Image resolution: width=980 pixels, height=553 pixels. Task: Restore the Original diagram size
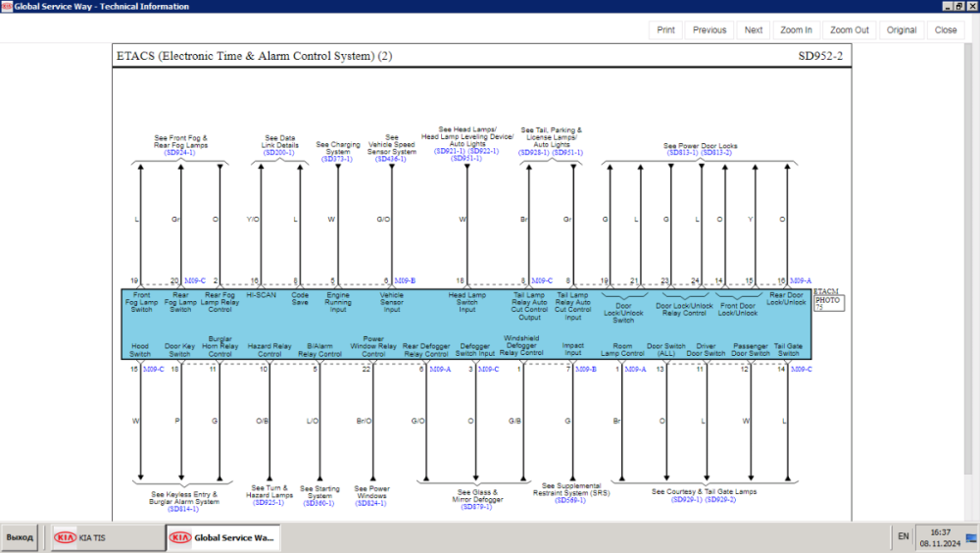point(902,30)
